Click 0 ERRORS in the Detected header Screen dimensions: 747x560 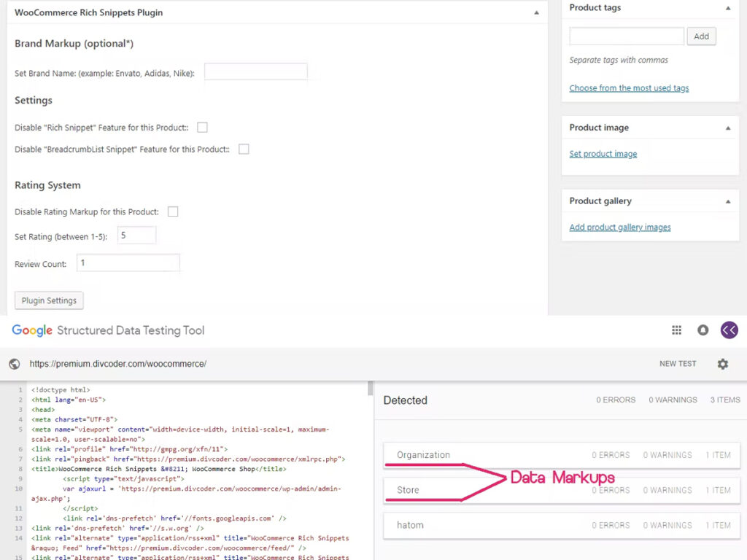tap(616, 400)
